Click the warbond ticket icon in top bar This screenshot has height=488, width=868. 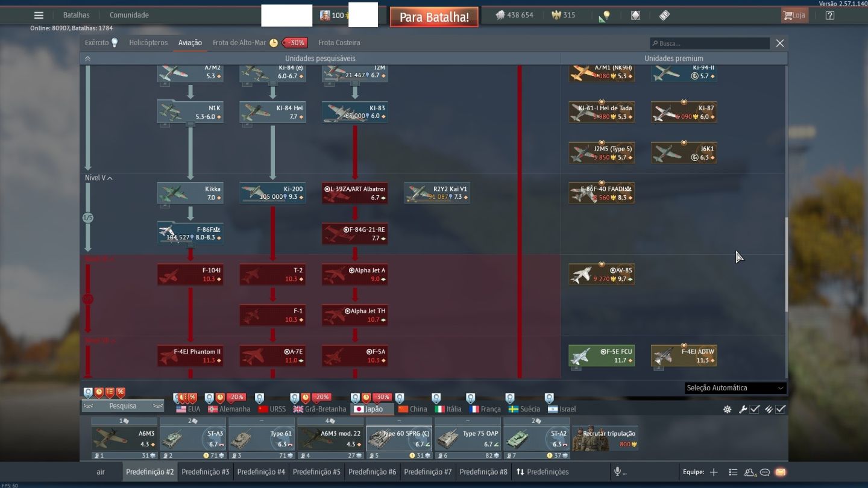point(664,15)
